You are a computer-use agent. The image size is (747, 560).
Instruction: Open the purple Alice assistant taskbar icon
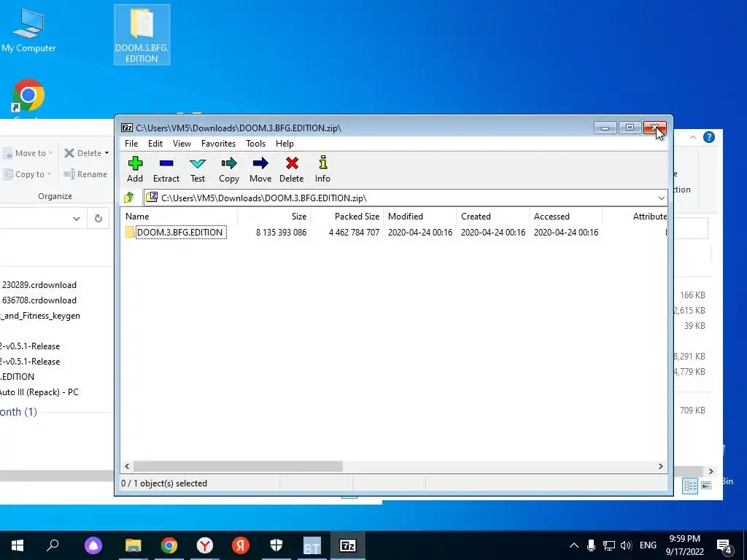[93, 545]
